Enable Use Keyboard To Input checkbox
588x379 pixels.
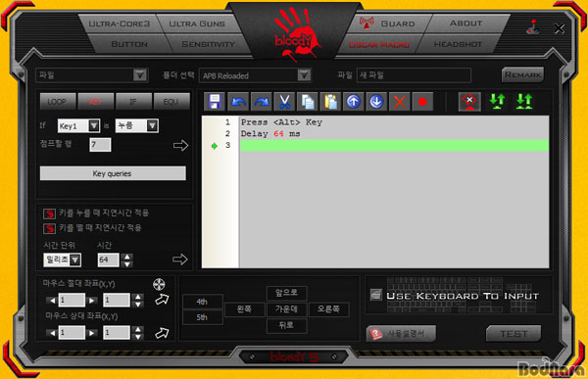click(x=375, y=295)
